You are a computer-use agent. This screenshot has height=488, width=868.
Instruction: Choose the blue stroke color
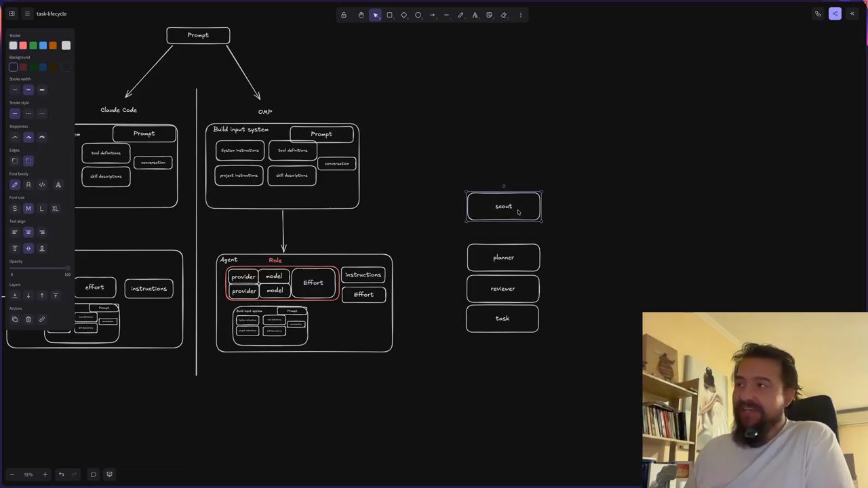[43, 45]
